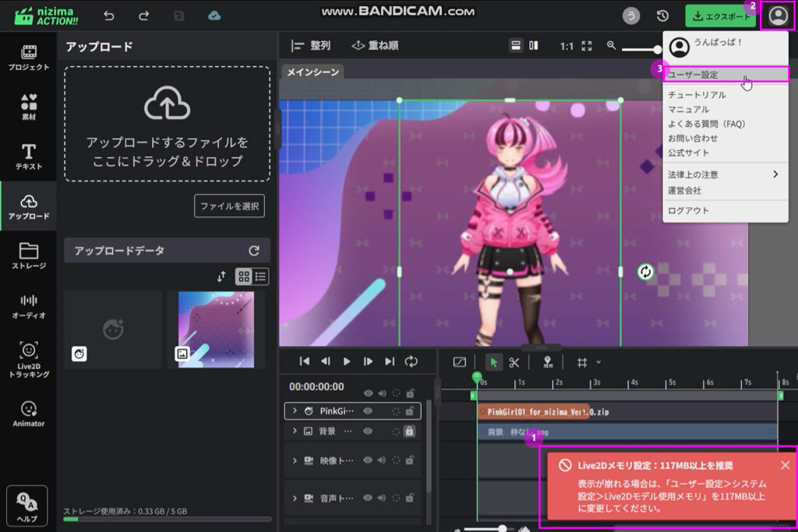The height and width of the screenshot is (532, 798).
Task: Select the gradient background image thumbnail
Action: pyautogui.click(x=216, y=328)
